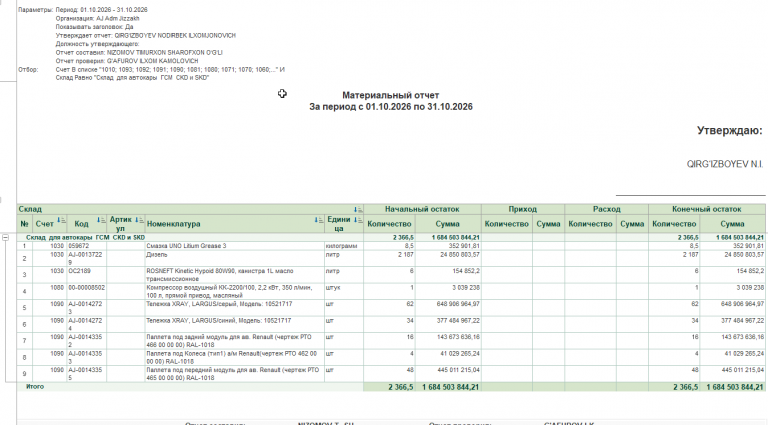Click the Утверждаю: heading
The image size is (768, 425).
click(730, 131)
